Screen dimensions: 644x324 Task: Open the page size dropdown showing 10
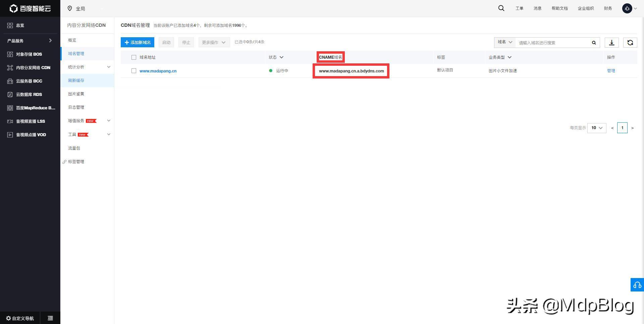pyautogui.click(x=597, y=128)
